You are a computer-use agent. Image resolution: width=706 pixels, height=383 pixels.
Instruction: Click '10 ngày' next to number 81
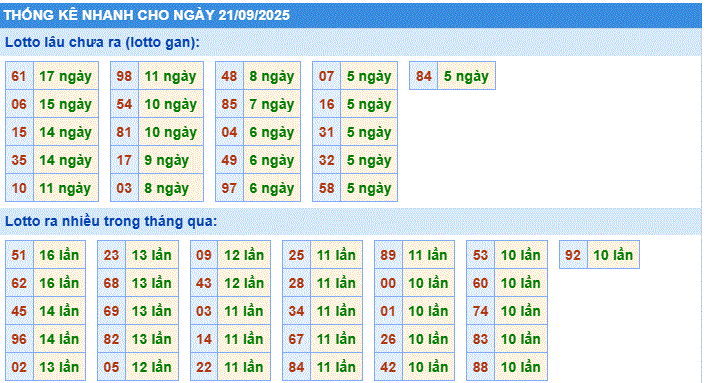(x=171, y=132)
